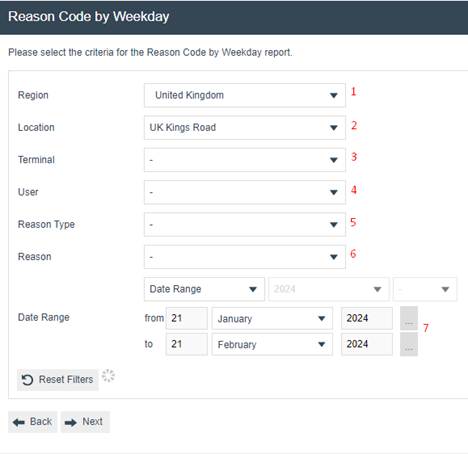
Task: Click the User dropdown arrow
Action: [334, 193]
